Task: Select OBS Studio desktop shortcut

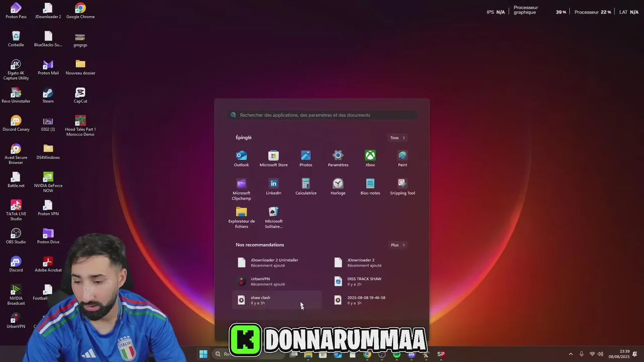Action: point(16,236)
